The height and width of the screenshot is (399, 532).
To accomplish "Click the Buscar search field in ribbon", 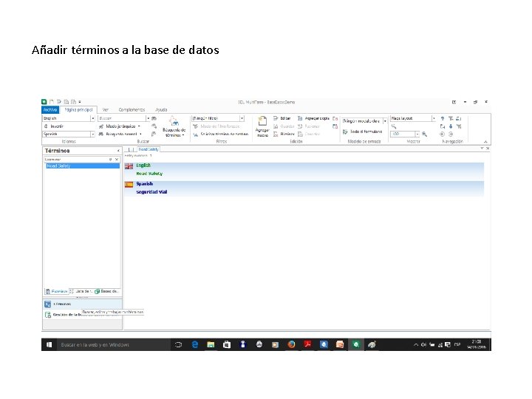I will tap(122, 118).
